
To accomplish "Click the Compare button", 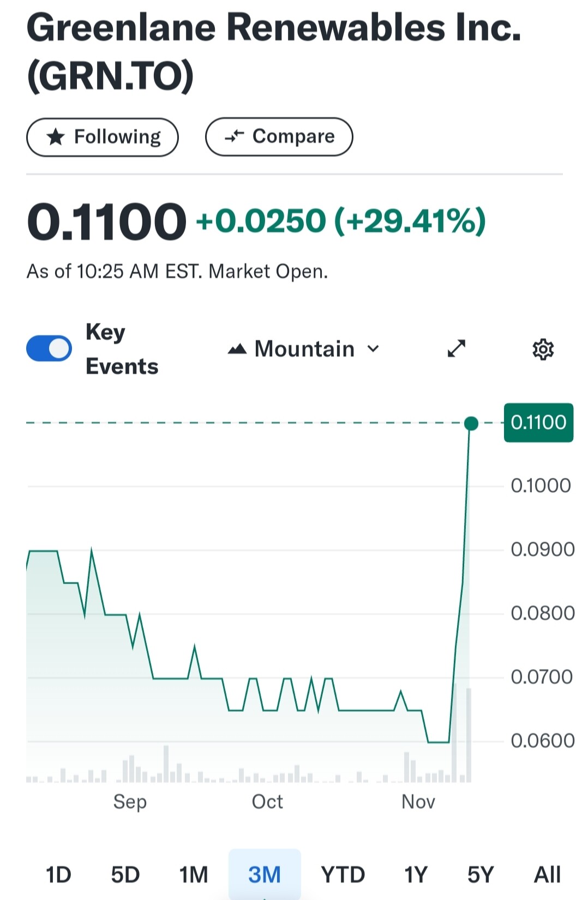I will coord(279,136).
